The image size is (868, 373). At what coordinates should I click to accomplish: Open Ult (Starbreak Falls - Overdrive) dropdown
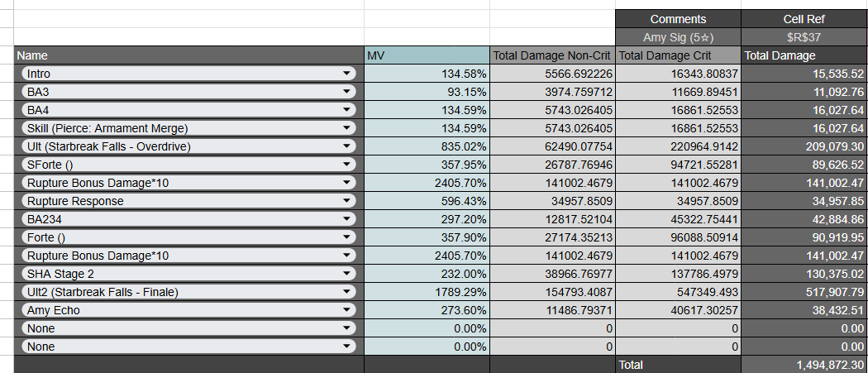(x=188, y=146)
